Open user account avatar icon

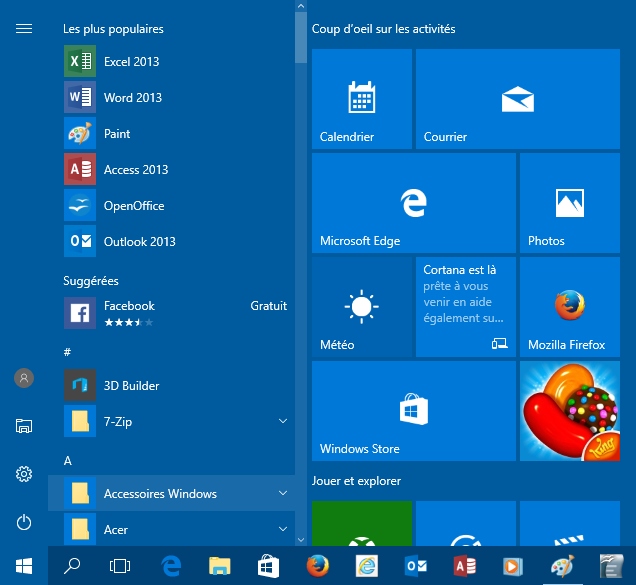click(x=24, y=378)
